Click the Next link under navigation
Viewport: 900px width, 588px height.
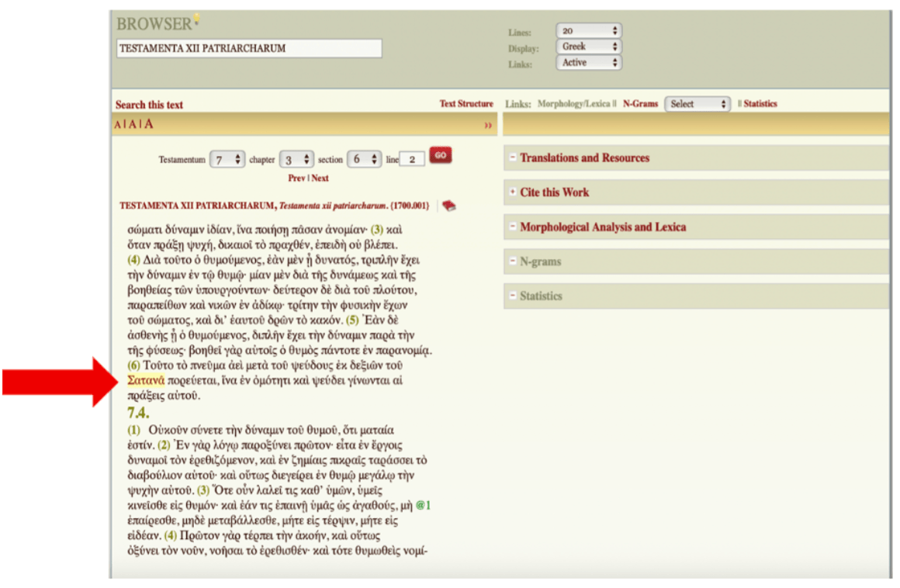pyautogui.click(x=320, y=178)
